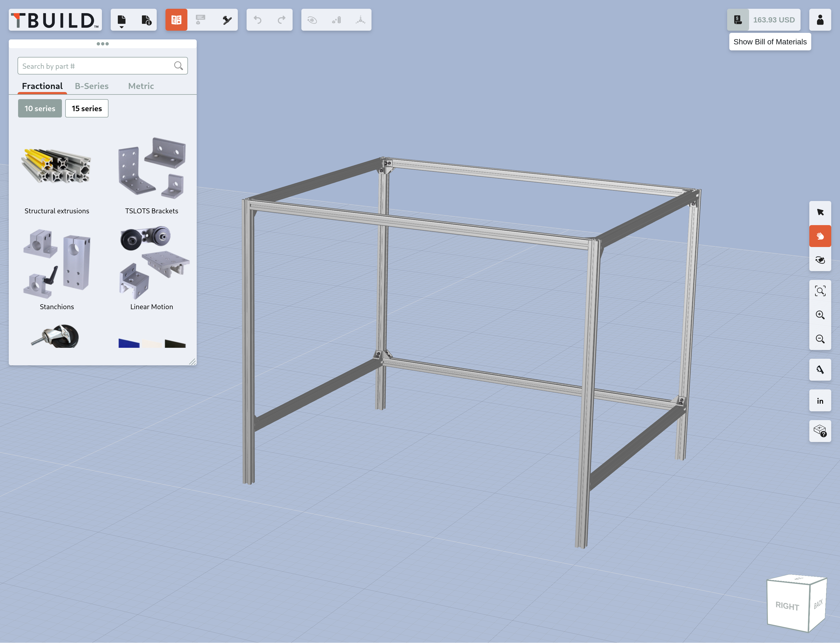Switch to the Metric tab
840x643 pixels.
click(x=141, y=86)
